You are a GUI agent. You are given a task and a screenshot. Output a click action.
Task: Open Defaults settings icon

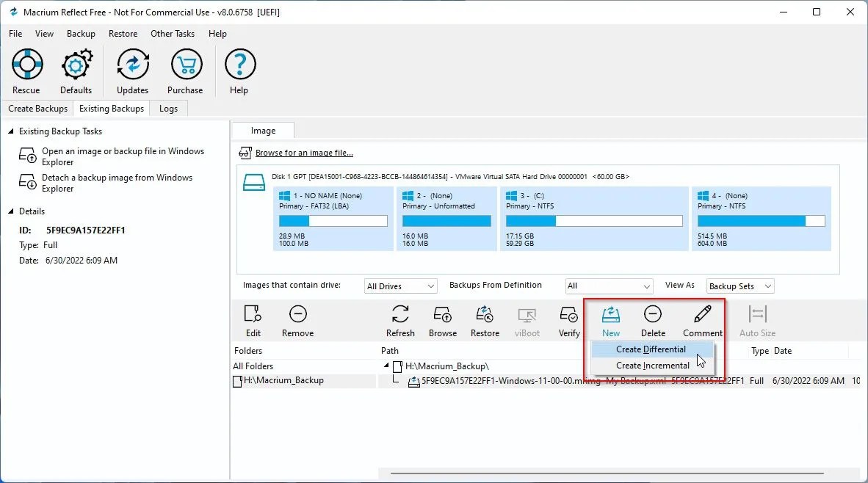click(76, 70)
